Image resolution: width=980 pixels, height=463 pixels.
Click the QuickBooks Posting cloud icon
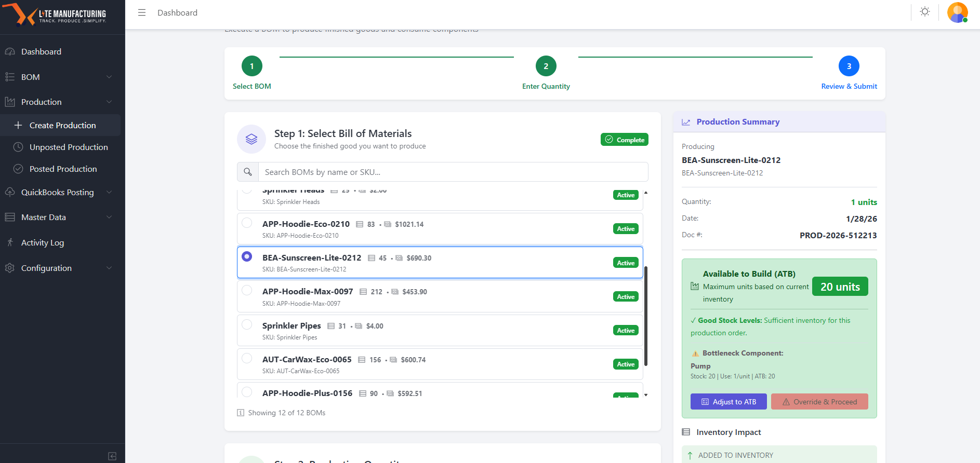(10, 192)
